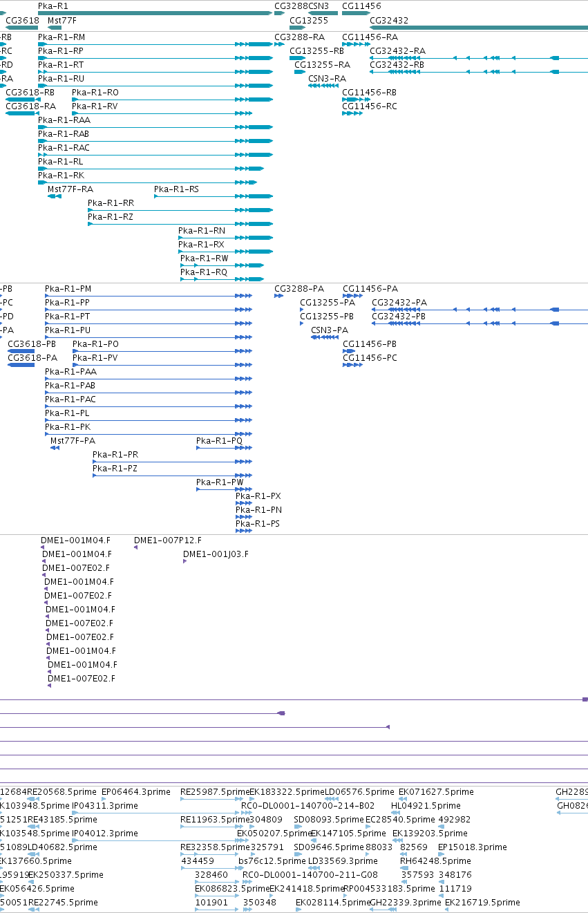Select transcript Pka-R1-RW
Image resolution: width=588 pixels, height=913 pixels.
205,258
